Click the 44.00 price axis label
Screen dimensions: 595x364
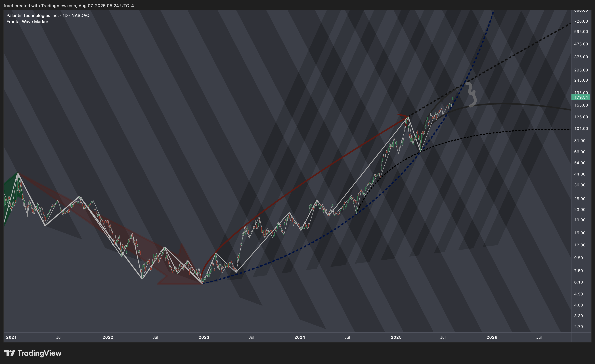[x=580, y=174]
